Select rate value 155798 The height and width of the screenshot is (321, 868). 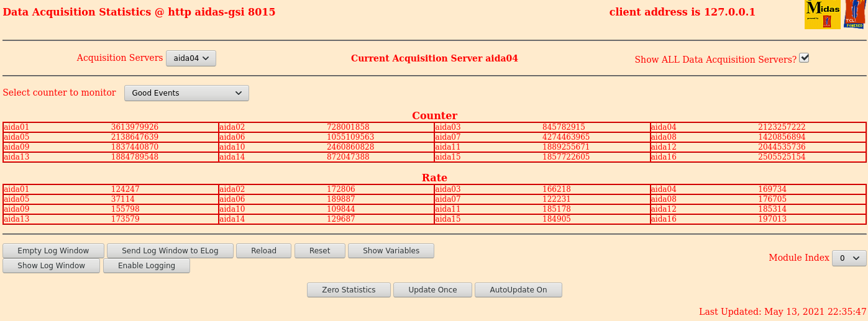click(x=126, y=209)
